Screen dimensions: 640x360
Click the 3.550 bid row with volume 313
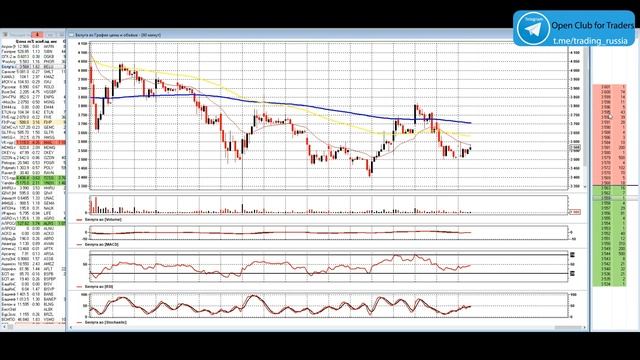[x=609, y=244]
